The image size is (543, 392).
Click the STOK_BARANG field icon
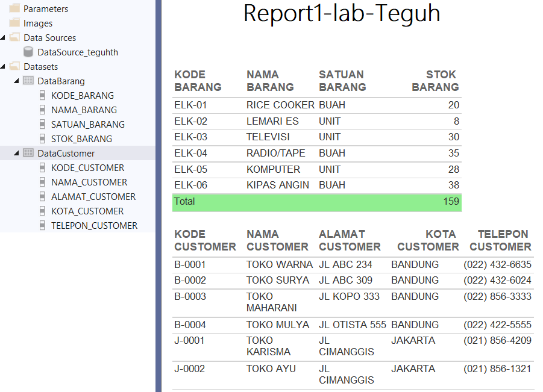click(x=42, y=138)
